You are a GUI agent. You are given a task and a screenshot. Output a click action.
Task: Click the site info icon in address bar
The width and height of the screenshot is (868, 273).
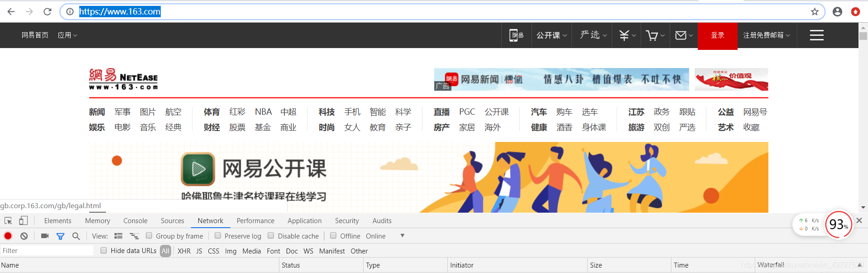tap(70, 12)
